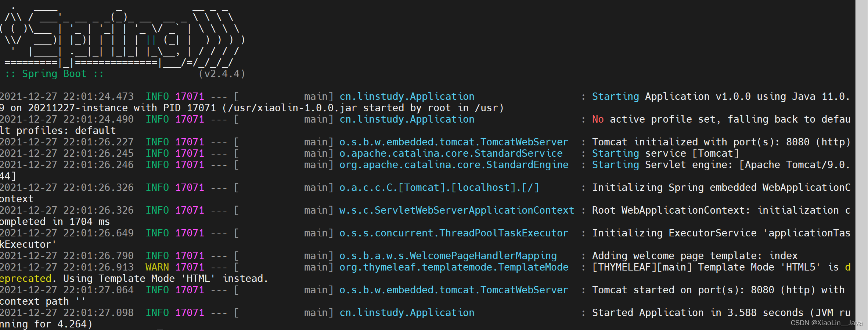Click "Using Template Mode 'HTML' instead." text
The image size is (868, 330).
pos(166,279)
